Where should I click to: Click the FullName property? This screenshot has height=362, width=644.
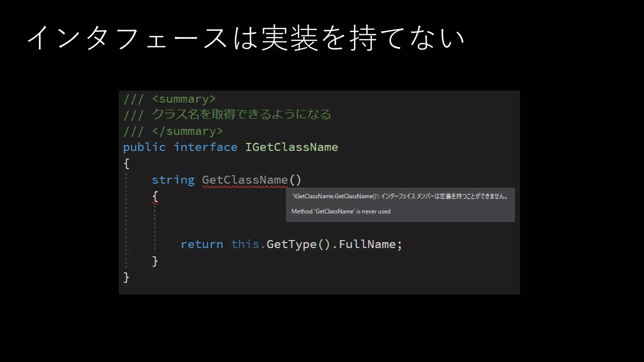pyautogui.click(x=367, y=244)
